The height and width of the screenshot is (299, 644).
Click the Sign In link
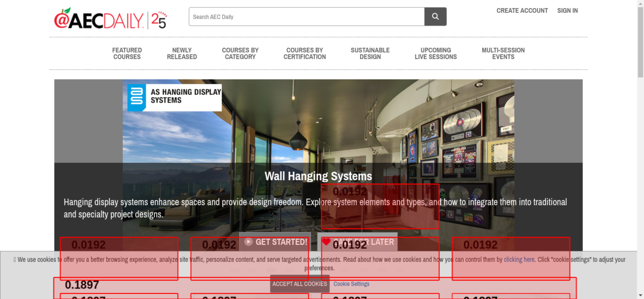tap(567, 11)
